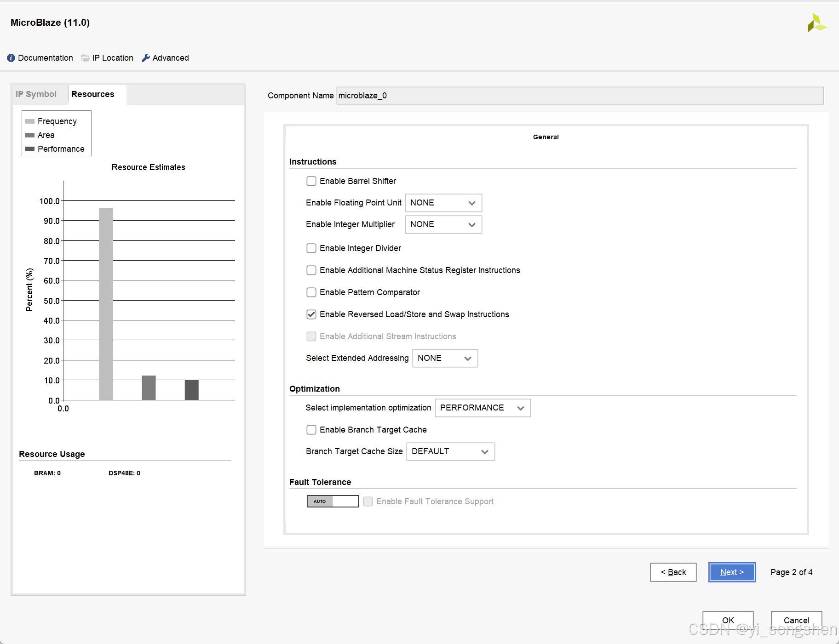Click the Area bar in chart
Screen dimensions: 839x644
pos(149,388)
